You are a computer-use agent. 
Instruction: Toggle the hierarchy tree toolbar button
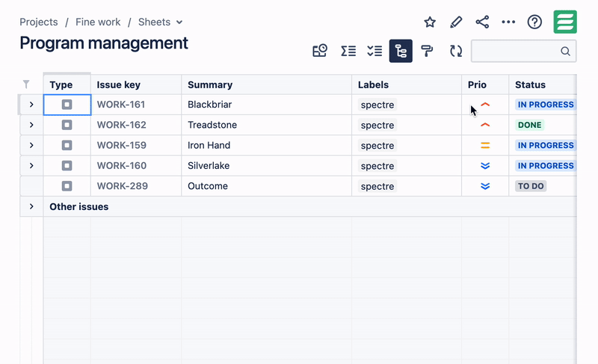coord(401,51)
